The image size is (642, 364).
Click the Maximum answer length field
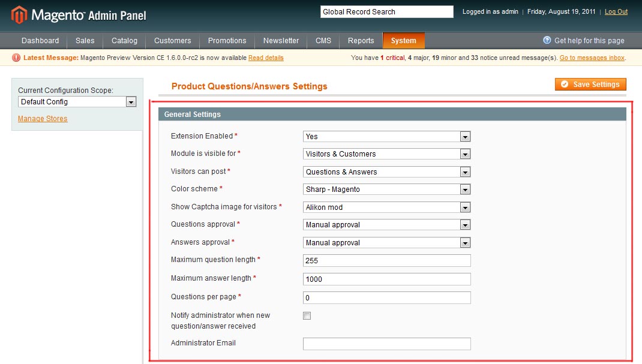point(386,279)
